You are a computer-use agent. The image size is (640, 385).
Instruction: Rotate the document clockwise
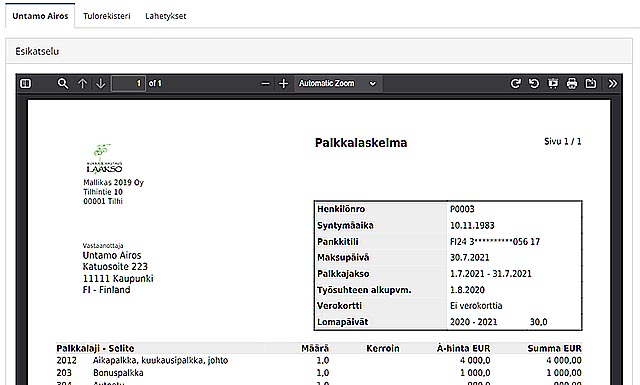point(516,84)
